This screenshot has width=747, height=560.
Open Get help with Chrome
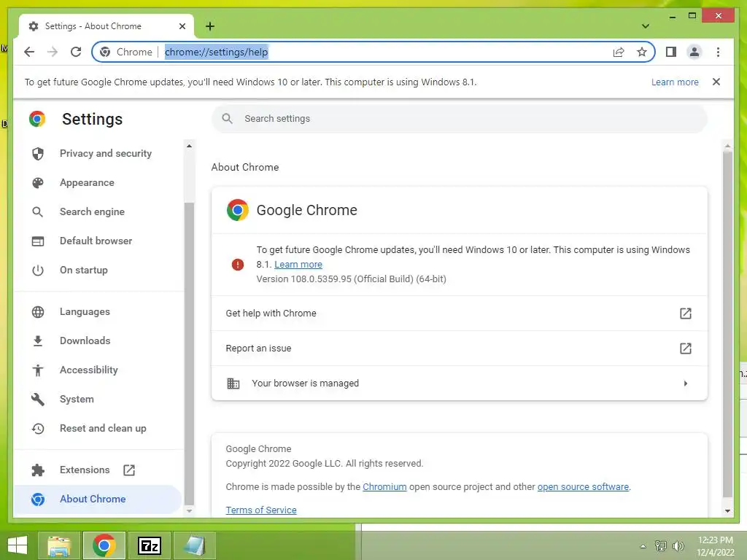460,314
